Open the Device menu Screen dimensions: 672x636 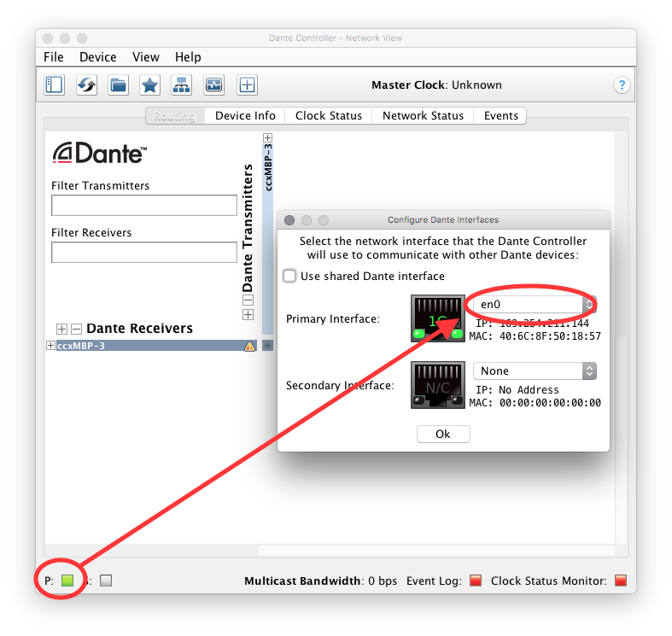point(97,57)
